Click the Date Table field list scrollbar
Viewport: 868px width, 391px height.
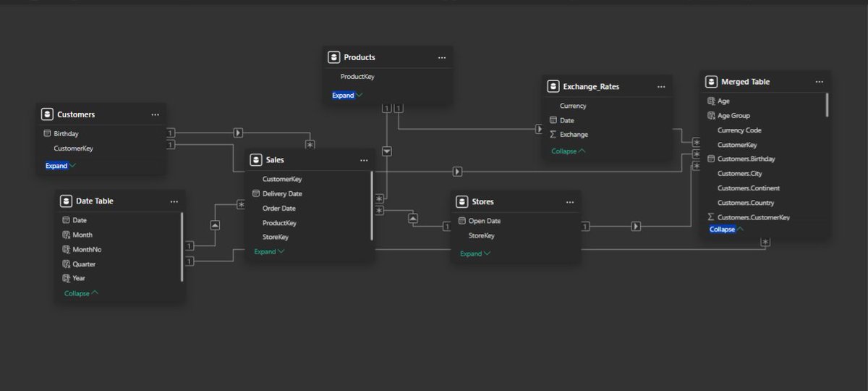tap(182, 247)
